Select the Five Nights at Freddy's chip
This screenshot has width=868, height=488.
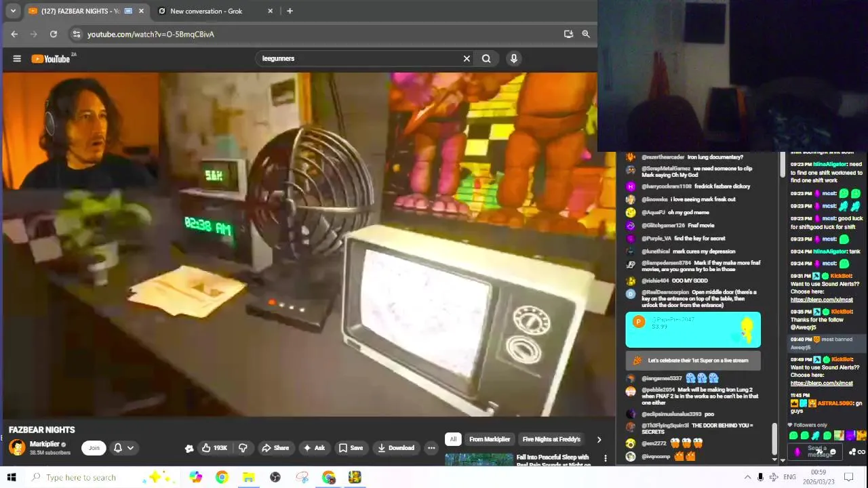(551, 439)
